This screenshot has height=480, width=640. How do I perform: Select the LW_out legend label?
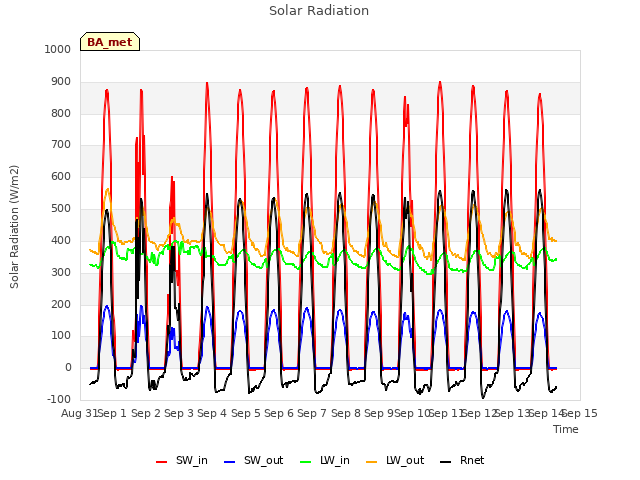[405, 460]
